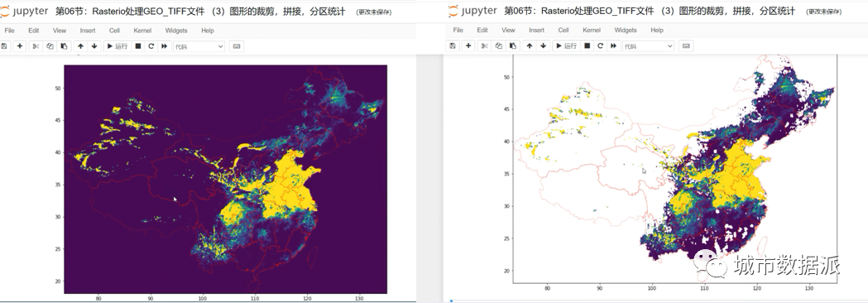The width and height of the screenshot is (868, 303).
Task: Open View menu in left notebook
Action: pos(60,31)
